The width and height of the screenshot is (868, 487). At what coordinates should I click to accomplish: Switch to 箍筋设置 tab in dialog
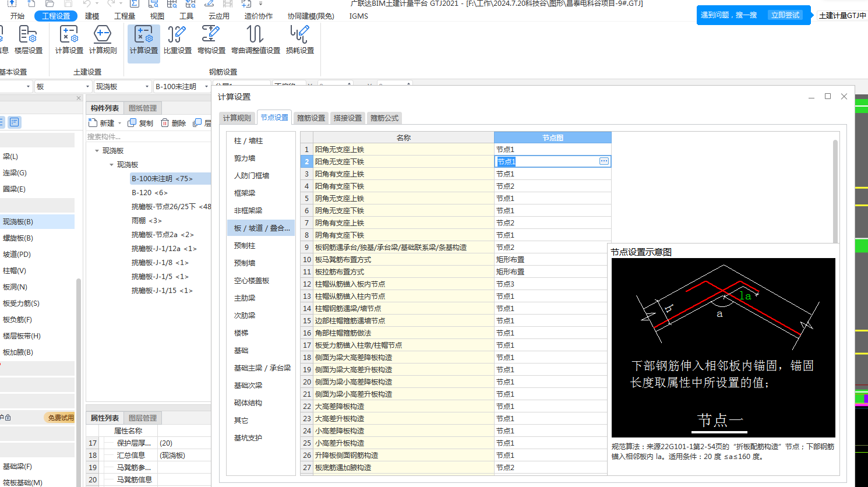[312, 118]
